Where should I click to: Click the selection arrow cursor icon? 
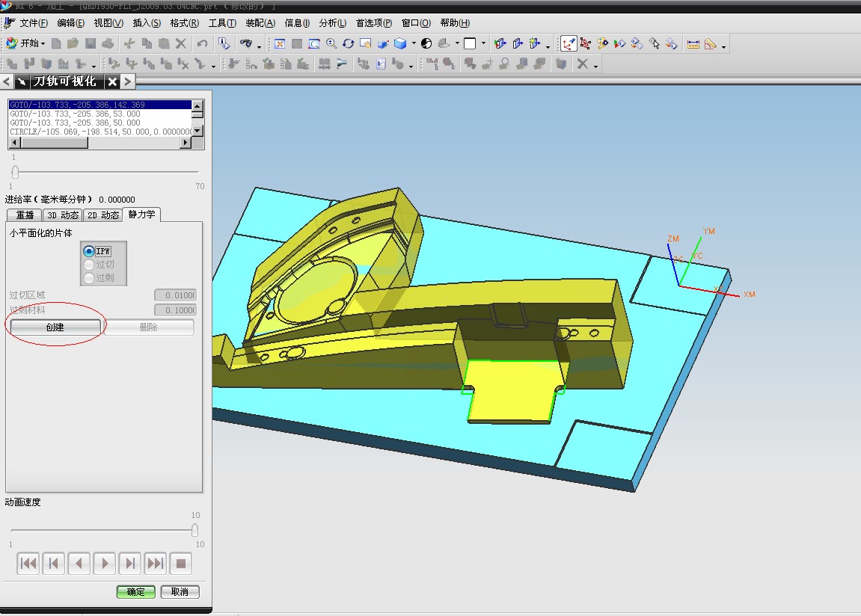pos(654,44)
